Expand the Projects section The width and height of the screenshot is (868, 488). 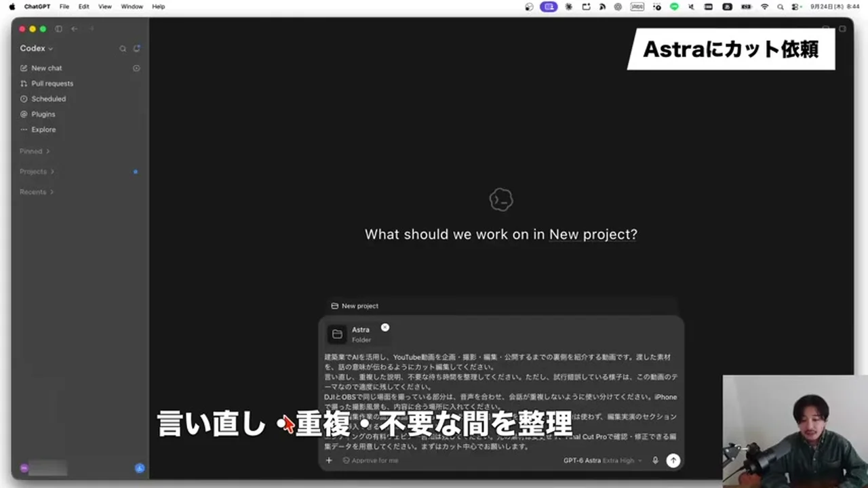coord(37,171)
